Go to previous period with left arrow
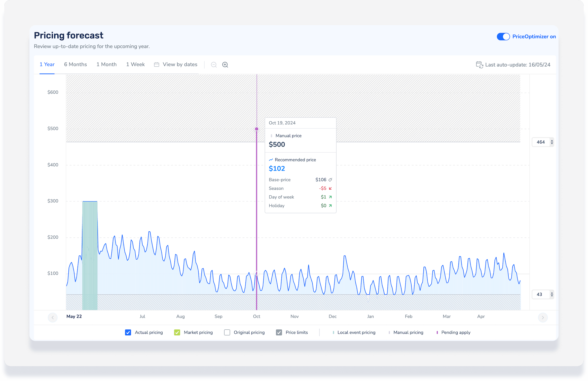This screenshot has width=588, height=381. tap(53, 317)
